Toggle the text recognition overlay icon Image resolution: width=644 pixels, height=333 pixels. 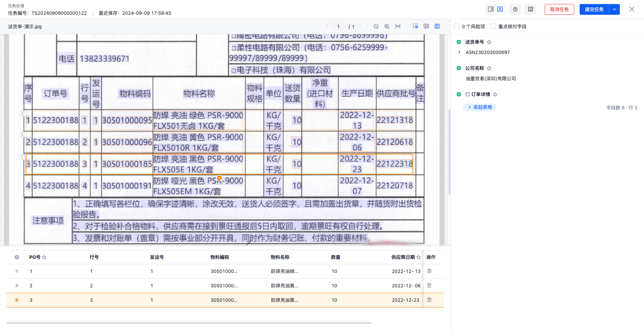tap(426, 26)
